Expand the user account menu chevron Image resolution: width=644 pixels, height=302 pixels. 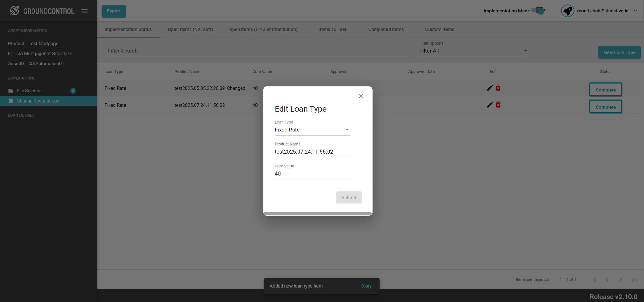[x=635, y=11]
